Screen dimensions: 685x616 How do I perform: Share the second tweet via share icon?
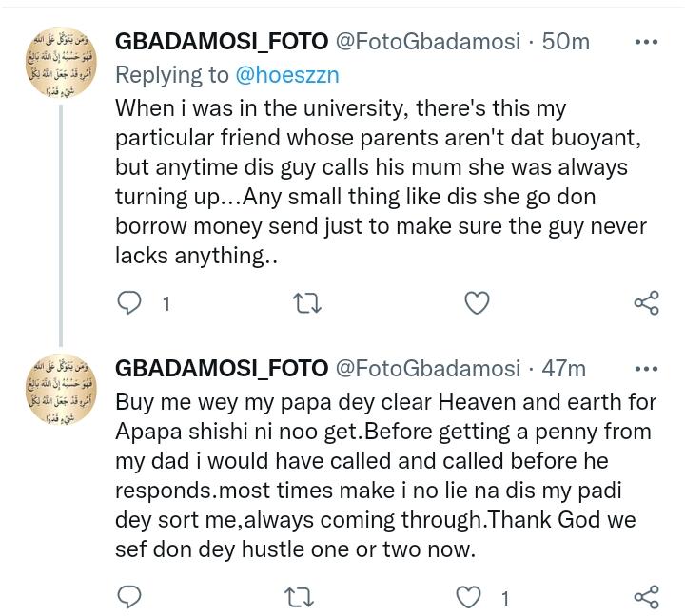point(646,597)
